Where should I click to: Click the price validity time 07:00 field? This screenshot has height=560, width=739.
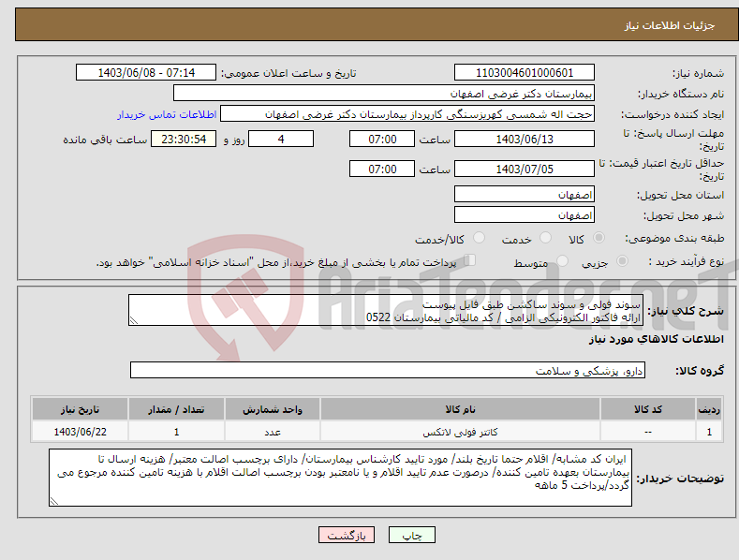tap(382, 169)
